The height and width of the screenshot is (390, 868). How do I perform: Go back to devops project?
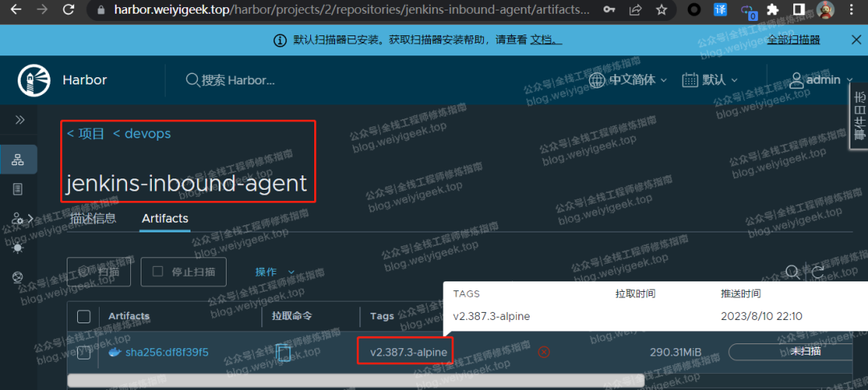click(x=141, y=133)
